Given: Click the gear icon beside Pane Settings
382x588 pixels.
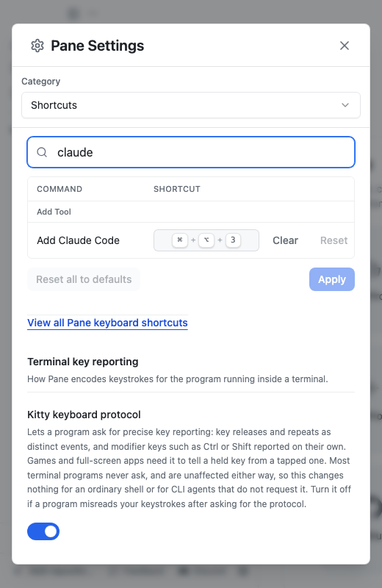Looking at the screenshot, I should point(37,46).
